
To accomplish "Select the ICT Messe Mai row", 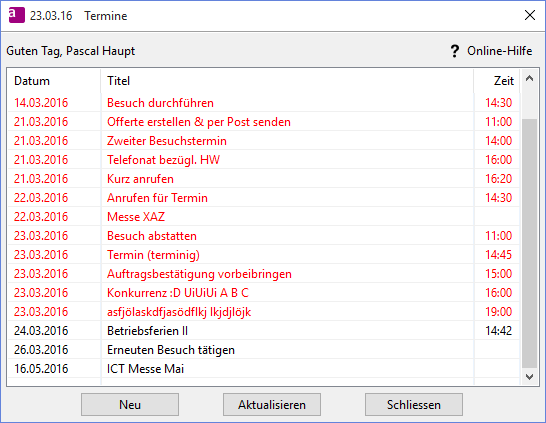I will (264, 369).
